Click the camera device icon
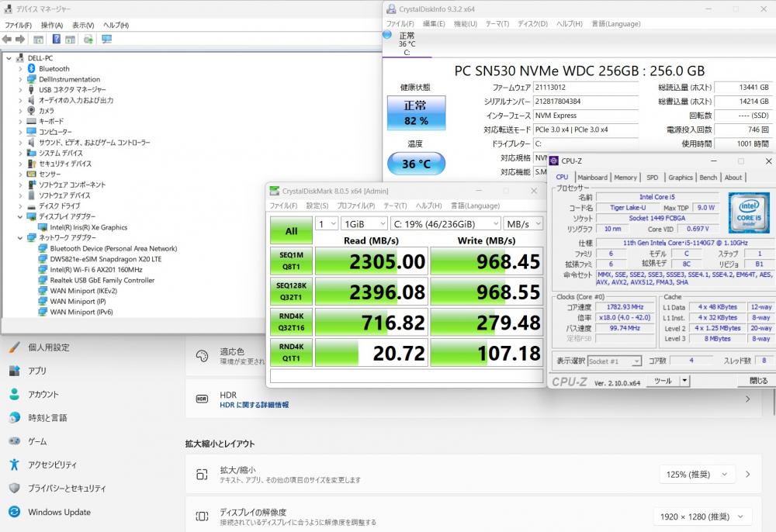The image size is (776, 532). pyautogui.click(x=32, y=111)
